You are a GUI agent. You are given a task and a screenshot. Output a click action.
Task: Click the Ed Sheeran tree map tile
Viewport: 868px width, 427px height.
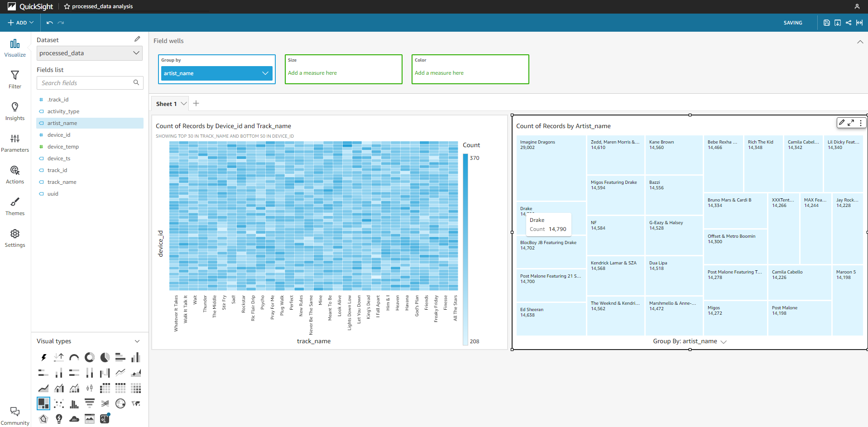tap(551, 319)
